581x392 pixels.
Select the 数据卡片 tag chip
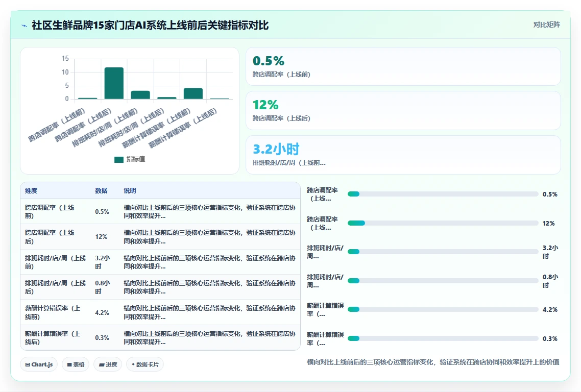point(145,364)
